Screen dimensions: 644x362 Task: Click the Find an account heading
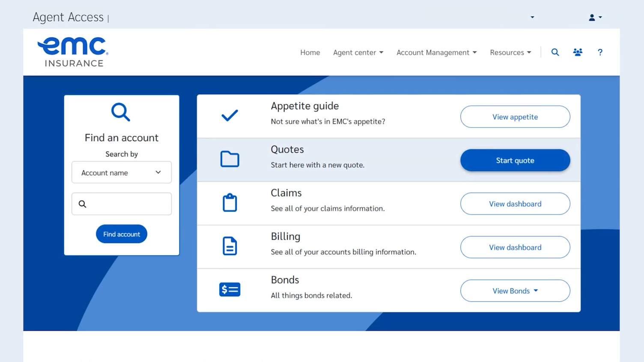122,138
